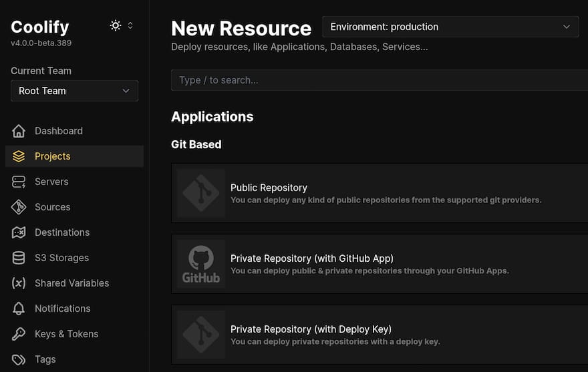Click the Servers icon
Screen dimensions: 588x372
[x=19, y=182]
